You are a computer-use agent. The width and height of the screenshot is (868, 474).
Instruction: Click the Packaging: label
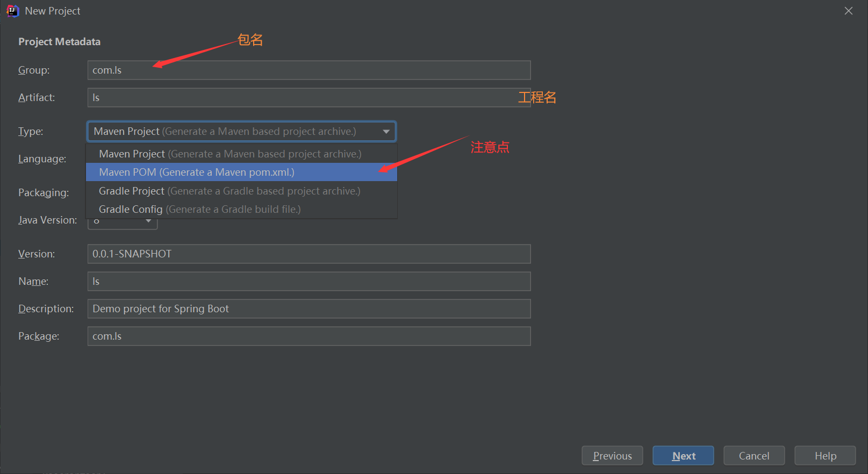coord(44,193)
